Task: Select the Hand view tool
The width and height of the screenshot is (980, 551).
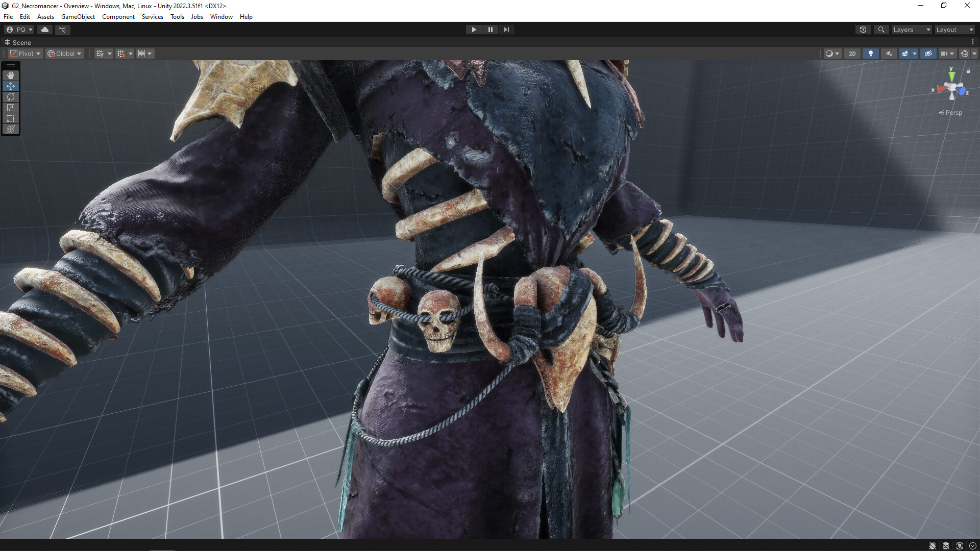Action: point(11,76)
